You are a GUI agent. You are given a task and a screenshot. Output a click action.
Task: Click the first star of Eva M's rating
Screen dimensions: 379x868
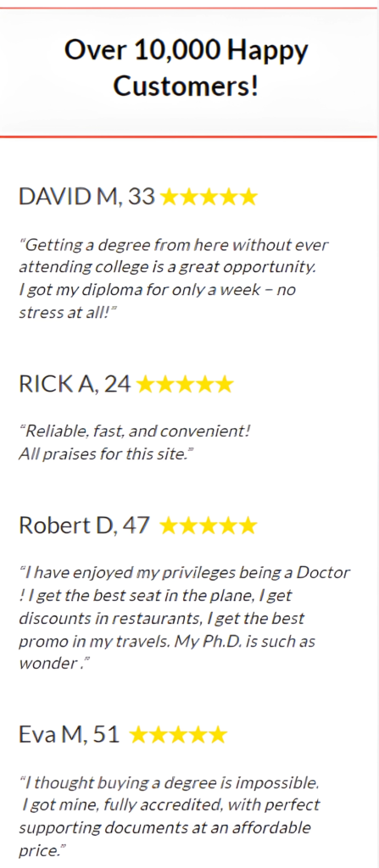click(x=138, y=735)
